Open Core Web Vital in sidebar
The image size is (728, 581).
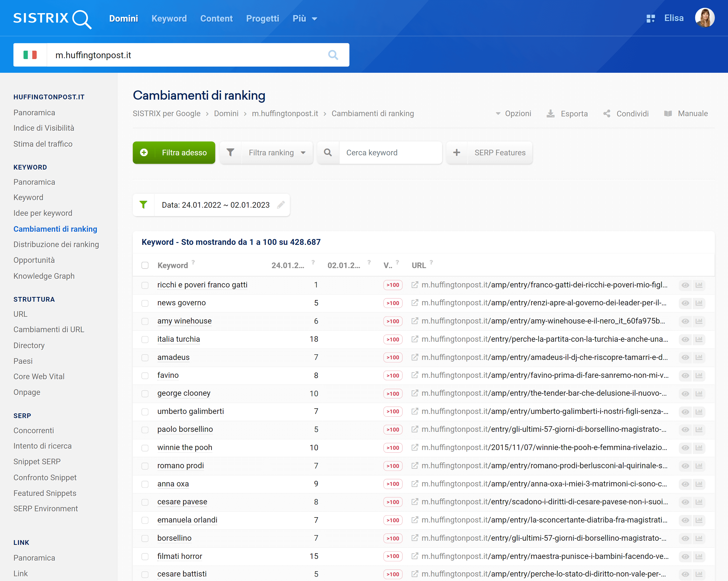[x=39, y=376]
